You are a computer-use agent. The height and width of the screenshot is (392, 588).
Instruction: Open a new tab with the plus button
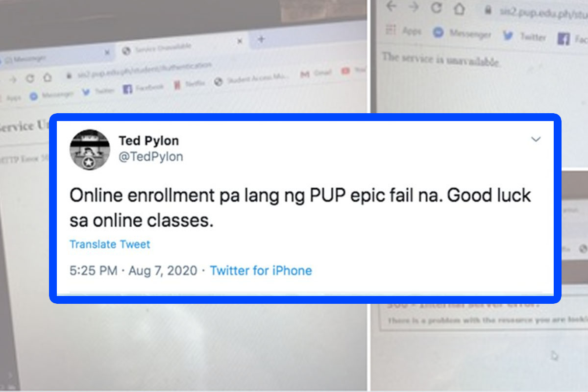[x=261, y=39]
